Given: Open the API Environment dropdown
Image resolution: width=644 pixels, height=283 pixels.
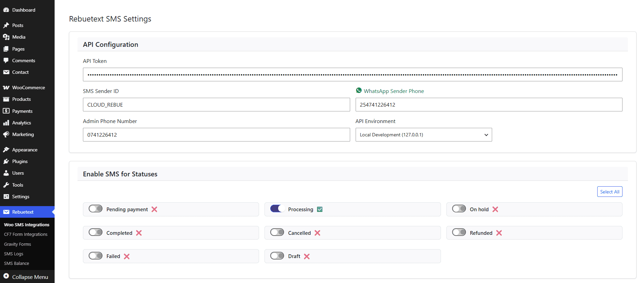Looking at the screenshot, I should click(424, 135).
